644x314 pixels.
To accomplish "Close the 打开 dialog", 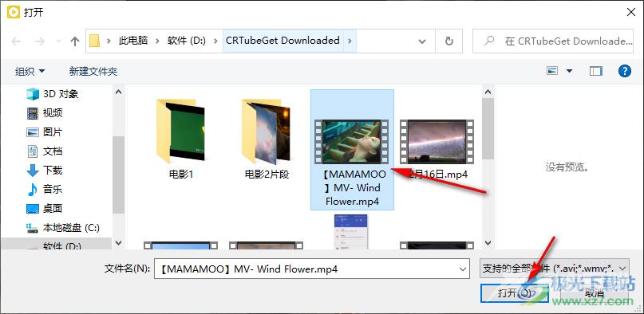I will (632, 12).
